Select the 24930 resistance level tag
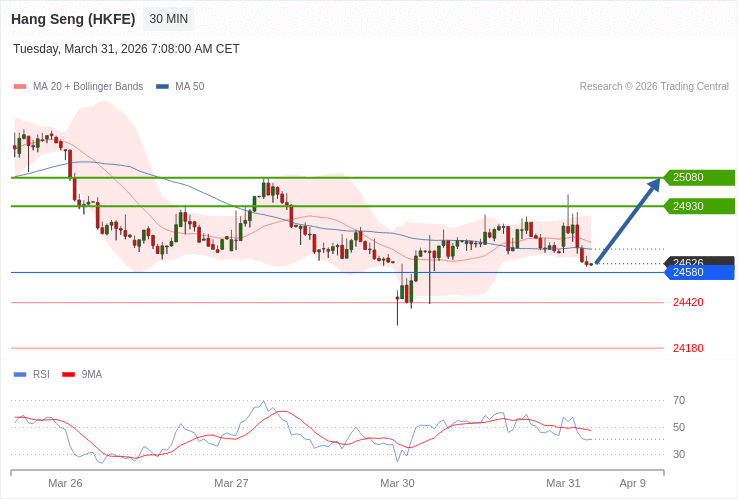This screenshot has width=738, height=500. 699,206
